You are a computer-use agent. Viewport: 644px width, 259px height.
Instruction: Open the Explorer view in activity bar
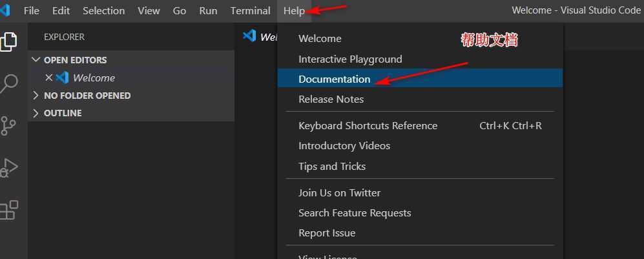pos(8,41)
